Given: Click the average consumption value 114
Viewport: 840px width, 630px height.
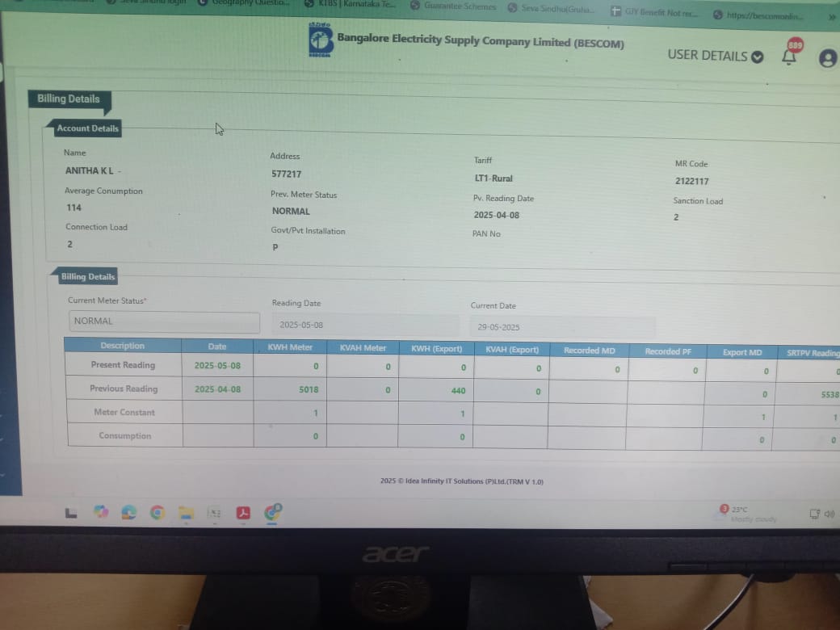Looking at the screenshot, I should click(74, 208).
